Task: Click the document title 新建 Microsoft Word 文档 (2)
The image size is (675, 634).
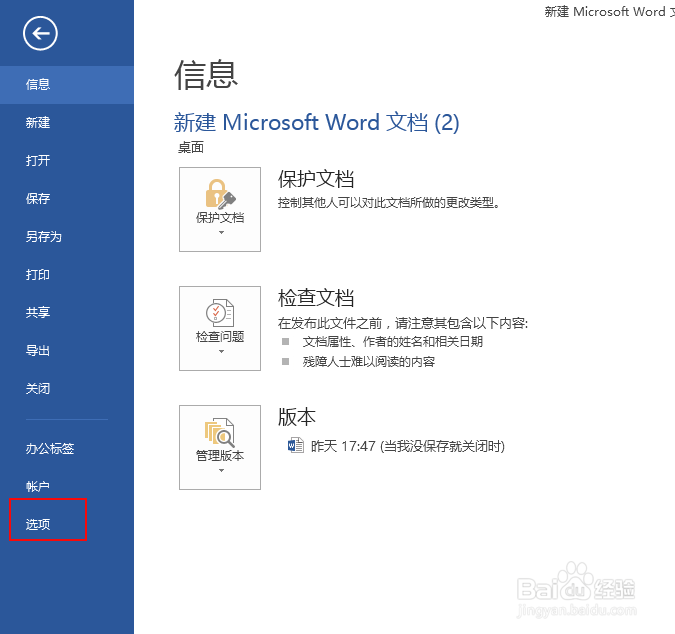Action: click(x=316, y=123)
